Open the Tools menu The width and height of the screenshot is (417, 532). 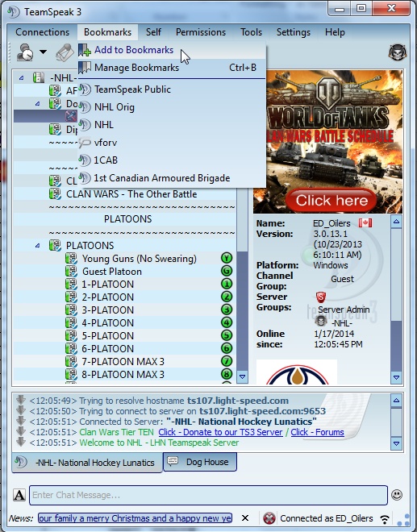point(252,32)
